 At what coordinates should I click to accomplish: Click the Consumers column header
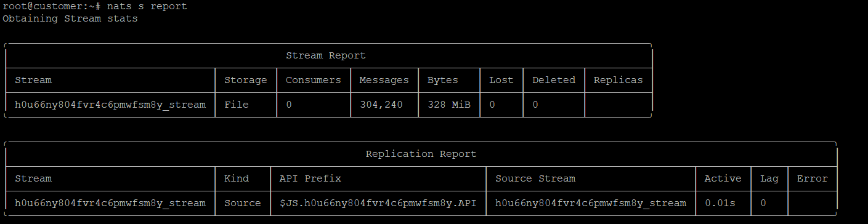[x=314, y=80]
